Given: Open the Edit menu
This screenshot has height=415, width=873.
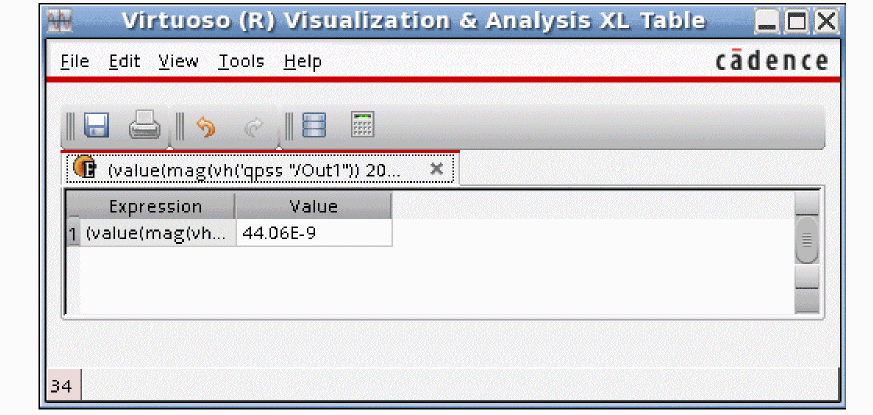Looking at the screenshot, I should coord(124,62).
